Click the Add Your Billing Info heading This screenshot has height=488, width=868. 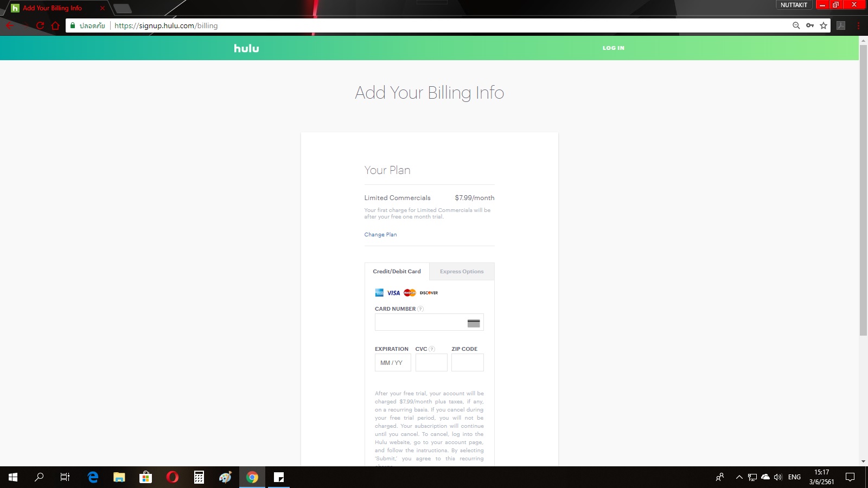(430, 93)
